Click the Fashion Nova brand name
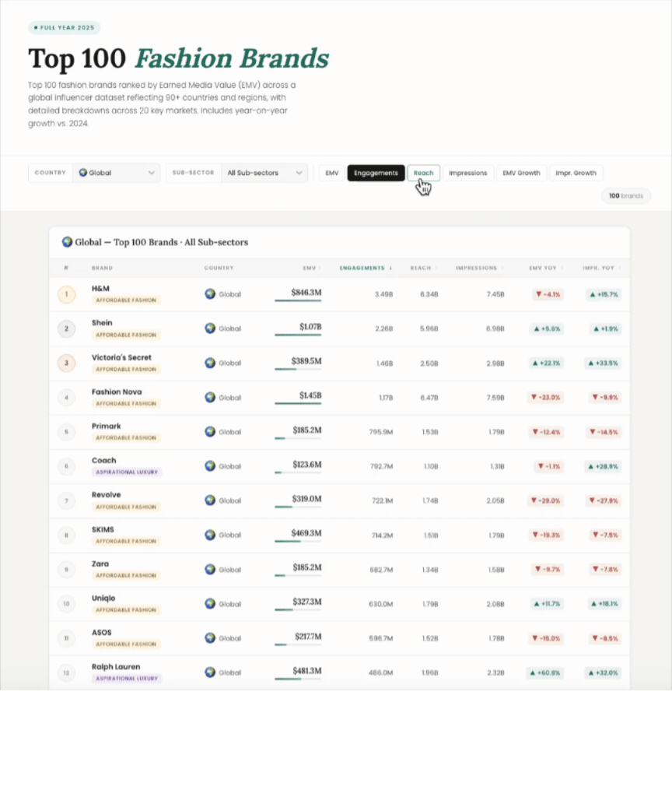 tap(117, 391)
